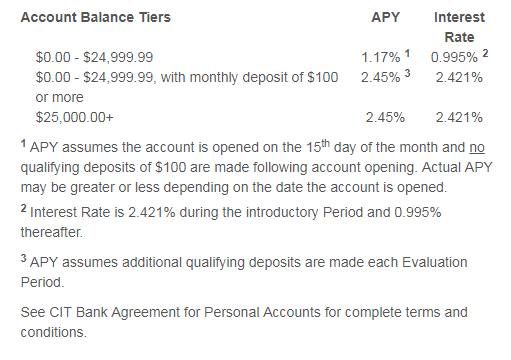
Task: Click the APY column header
Action: pyautogui.click(x=385, y=17)
